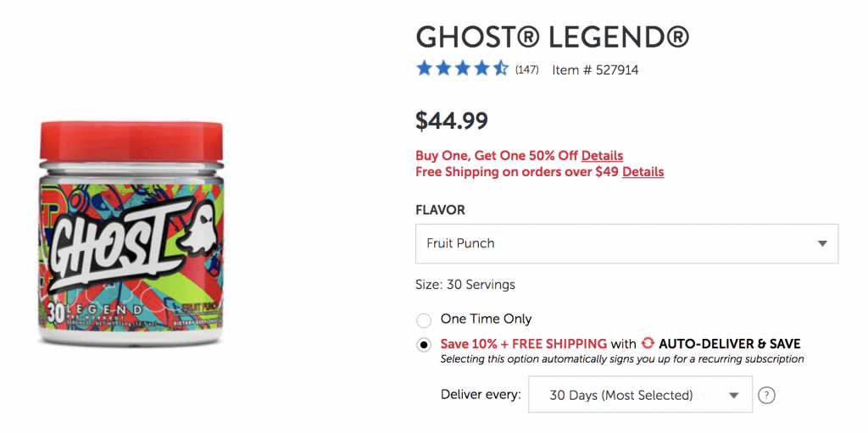Click the star rating icons
This screenshot has width=868, height=433.
(x=462, y=69)
